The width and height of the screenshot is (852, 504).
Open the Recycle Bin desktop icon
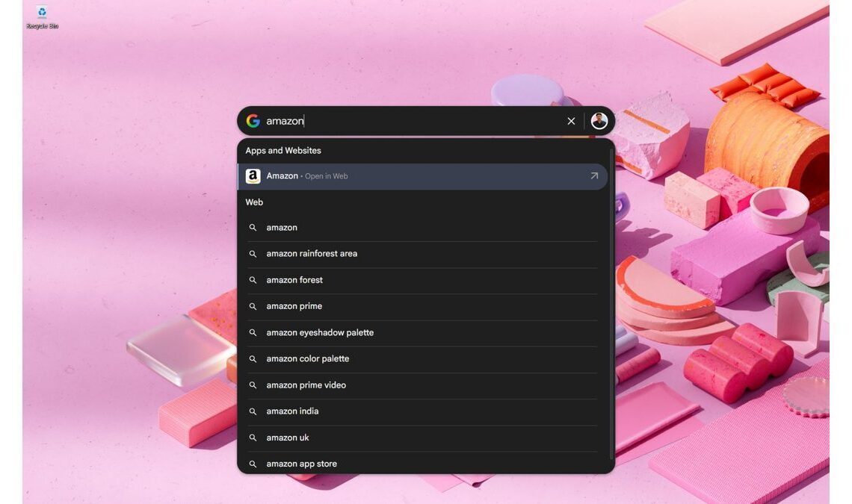click(x=42, y=17)
